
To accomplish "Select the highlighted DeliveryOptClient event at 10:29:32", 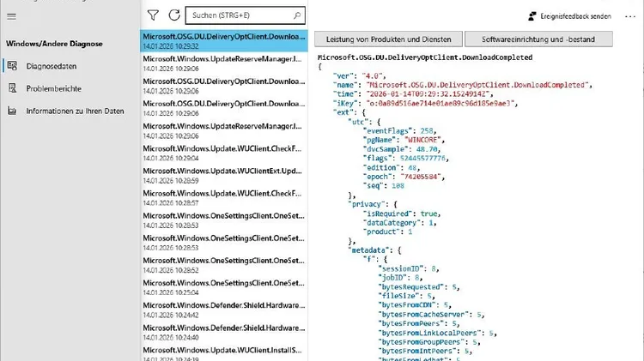I will (x=222, y=41).
